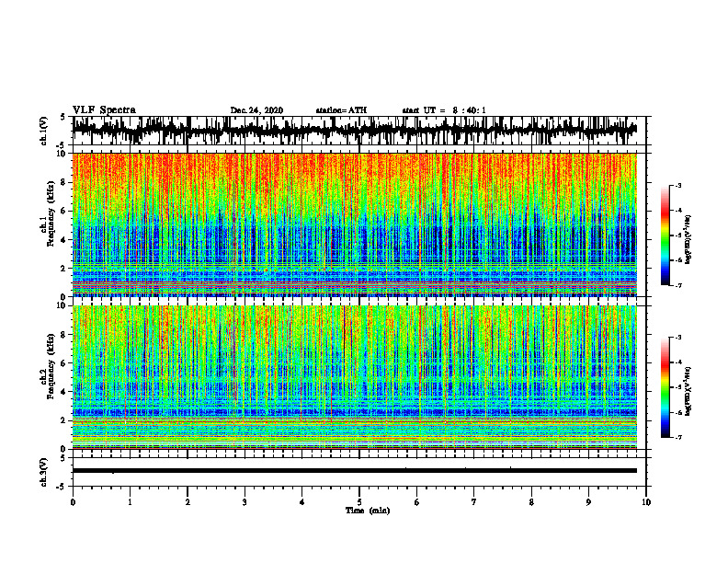Click the time-axis tick label "9"
This screenshot has width=728, height=563.
588,502
